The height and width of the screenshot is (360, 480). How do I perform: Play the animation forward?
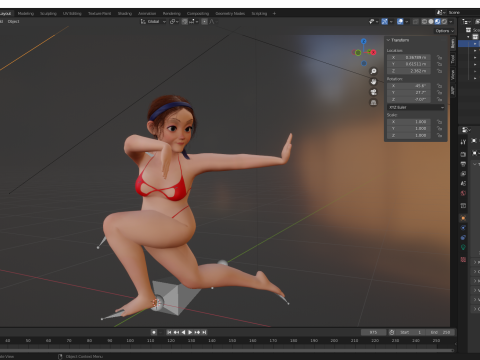pyautogui.click(x=190, y=332)
